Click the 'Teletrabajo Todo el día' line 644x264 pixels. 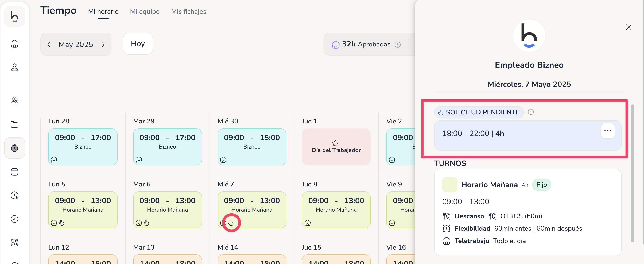click(484, 241)
